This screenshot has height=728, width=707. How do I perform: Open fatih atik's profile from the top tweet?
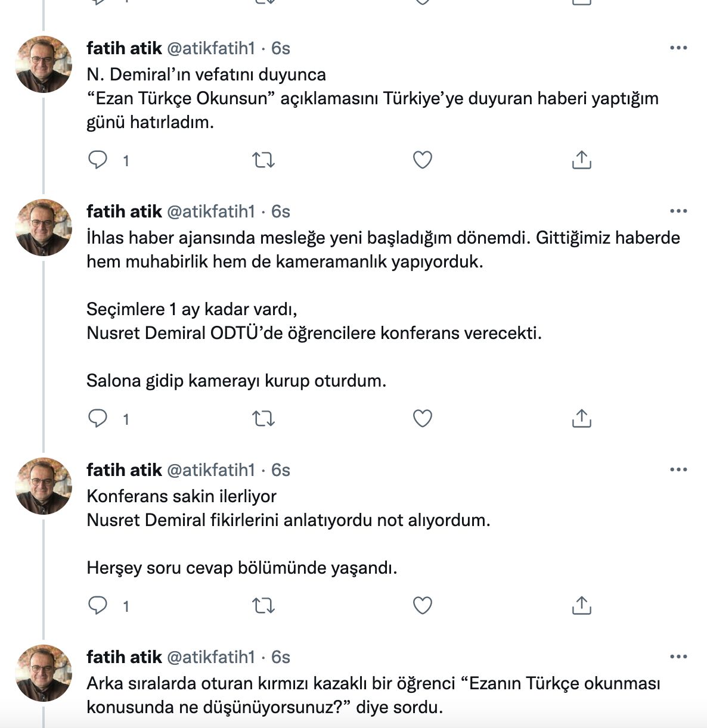point(122,48)
